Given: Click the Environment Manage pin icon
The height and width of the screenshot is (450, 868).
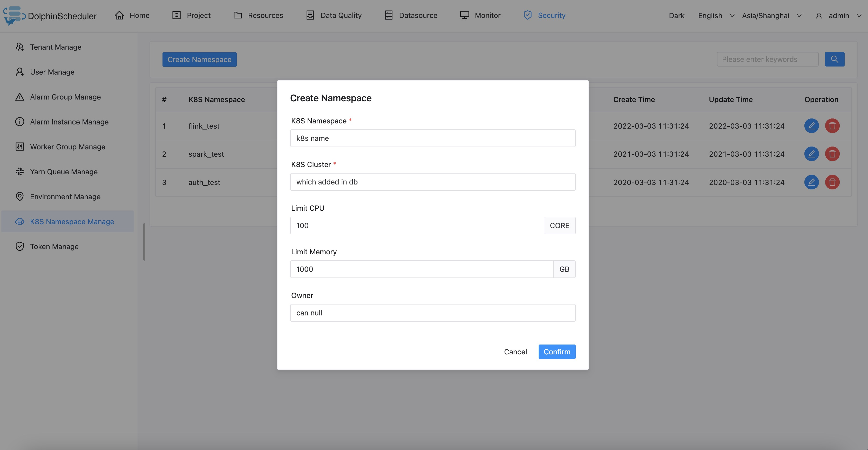Looking at the screenshot, I should [19, 197].
